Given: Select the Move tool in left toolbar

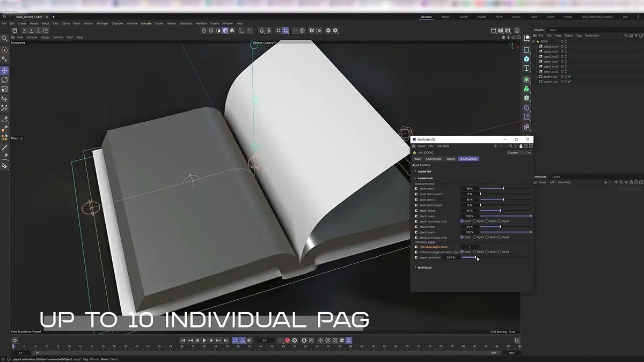Looking at the screenshot, I should 4,70.
